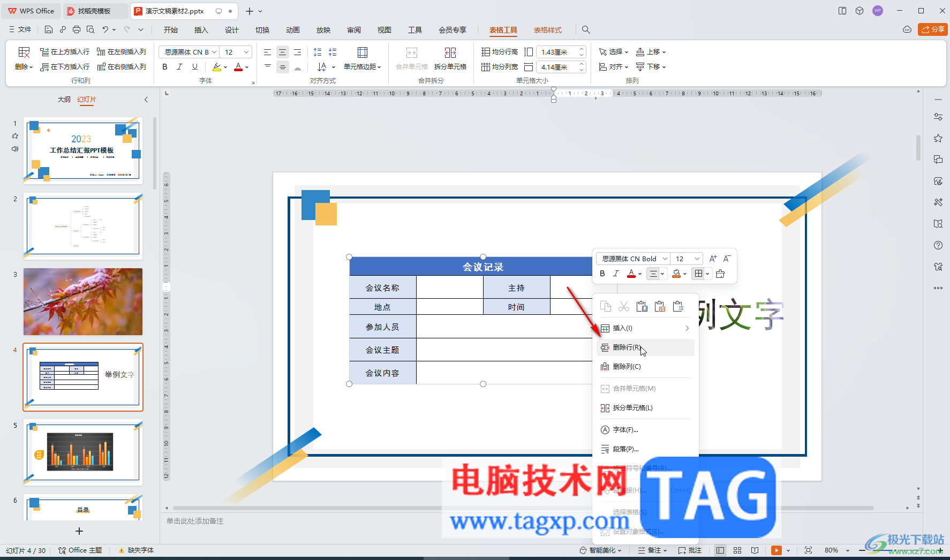Open the ribbon font name dropdown
The height and width of the screenshot is (560, 950).
(x=214, y=52)
